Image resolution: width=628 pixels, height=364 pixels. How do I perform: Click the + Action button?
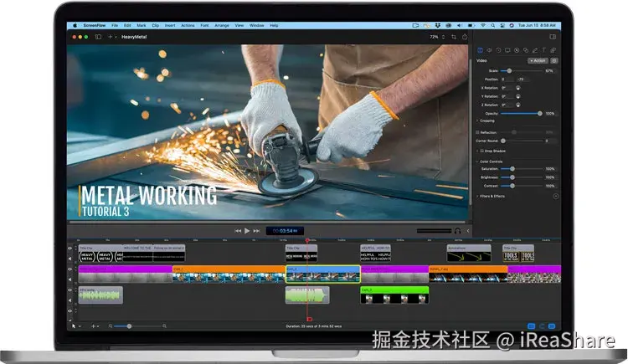point(538,60)
